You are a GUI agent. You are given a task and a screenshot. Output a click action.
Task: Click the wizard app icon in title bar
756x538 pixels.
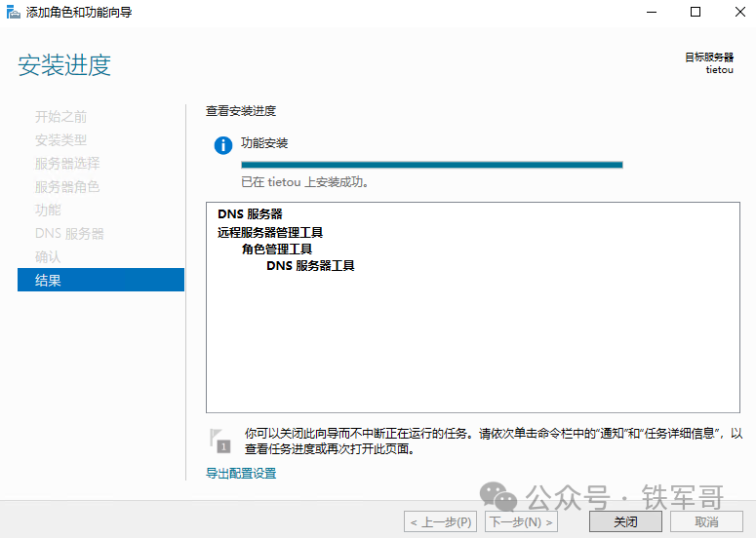click(x=13, y=12)
